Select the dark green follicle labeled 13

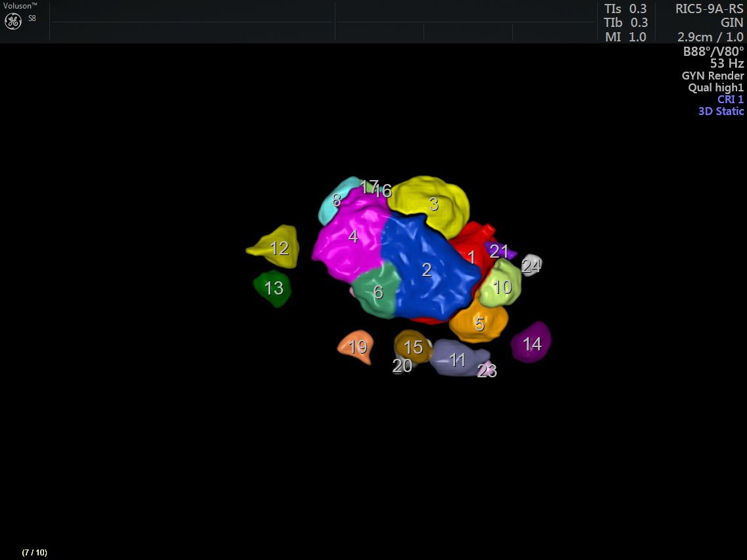(x=272, y=289)
